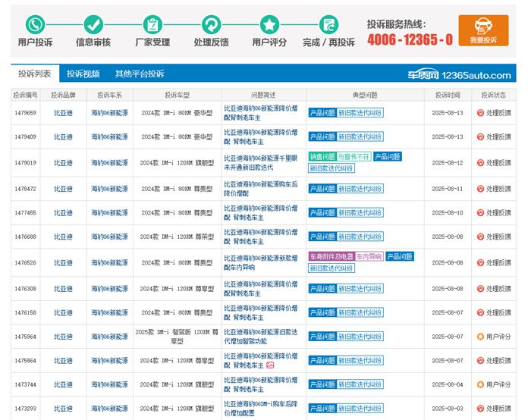The width and height of the screenshot is (531, 420).
Task: Click the 完成/再投诉 document step icon
Action: [x=328, y=24]
